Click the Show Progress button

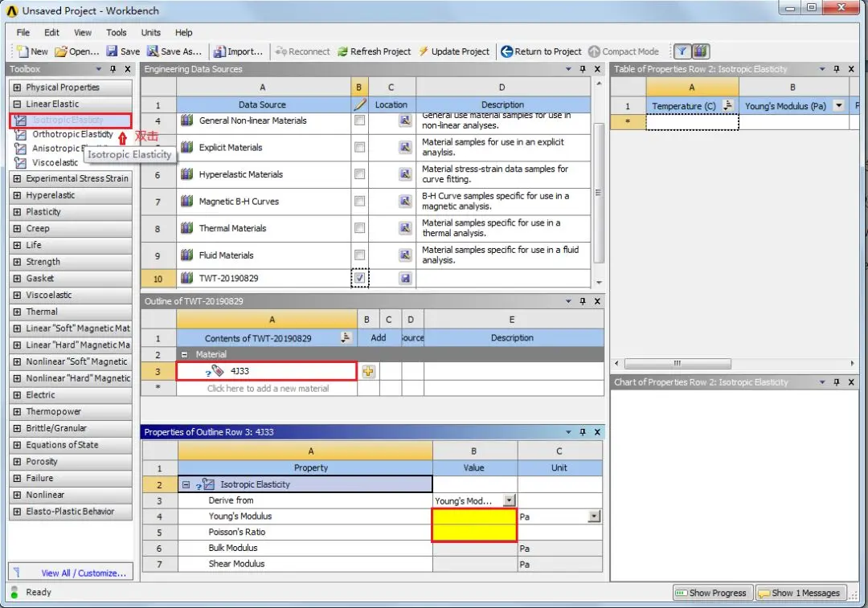pos(712,593)
